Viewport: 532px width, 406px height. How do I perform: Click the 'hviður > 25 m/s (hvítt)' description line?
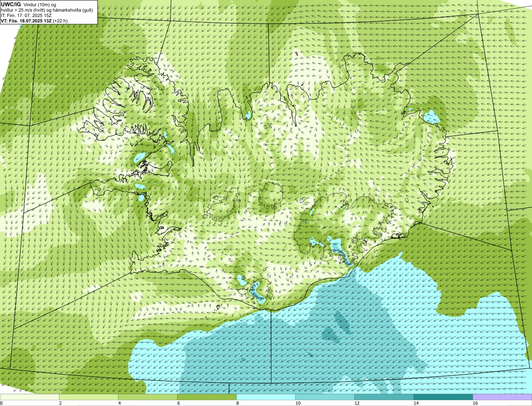[47, 10]
